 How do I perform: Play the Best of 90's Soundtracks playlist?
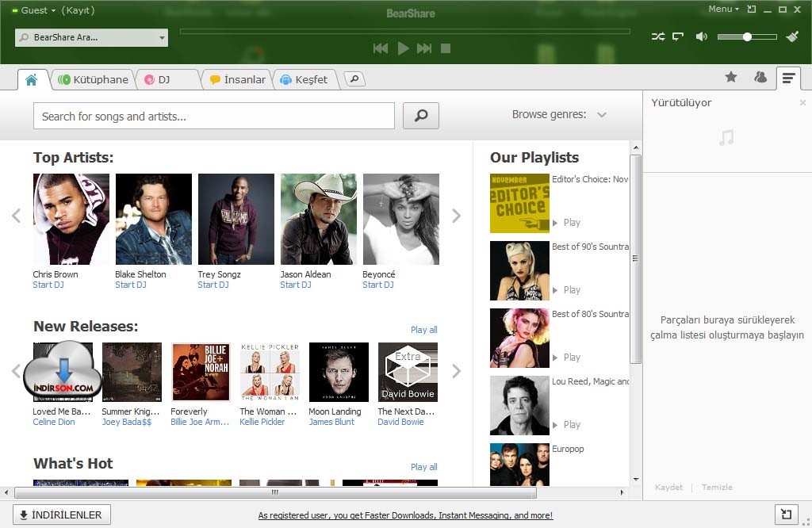(x=566, y=290)
